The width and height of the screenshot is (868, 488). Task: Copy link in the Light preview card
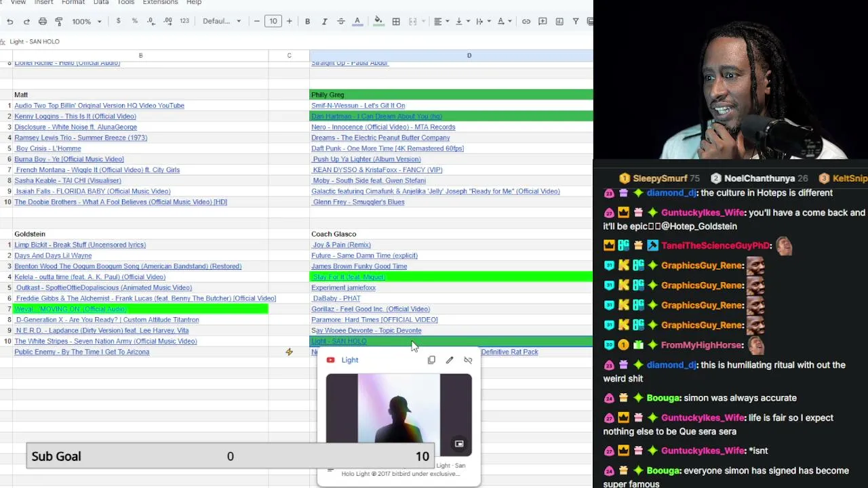pos(431,360)
